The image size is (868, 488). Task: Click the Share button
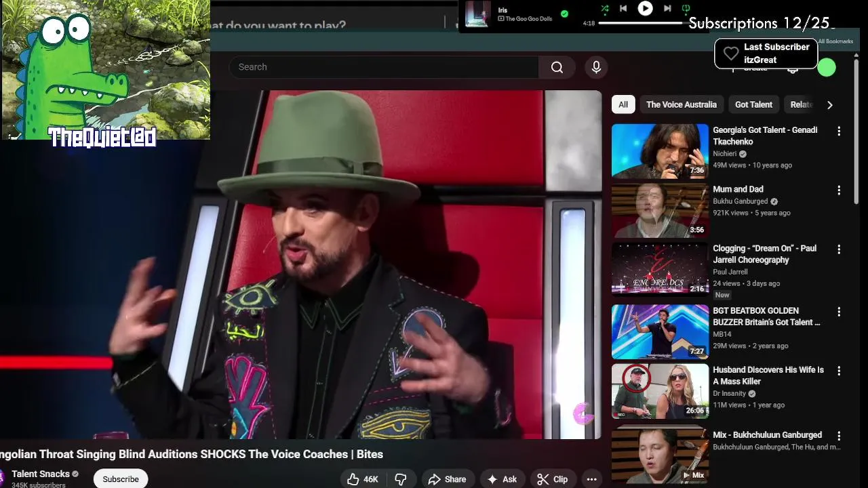[x=447, y=479]
